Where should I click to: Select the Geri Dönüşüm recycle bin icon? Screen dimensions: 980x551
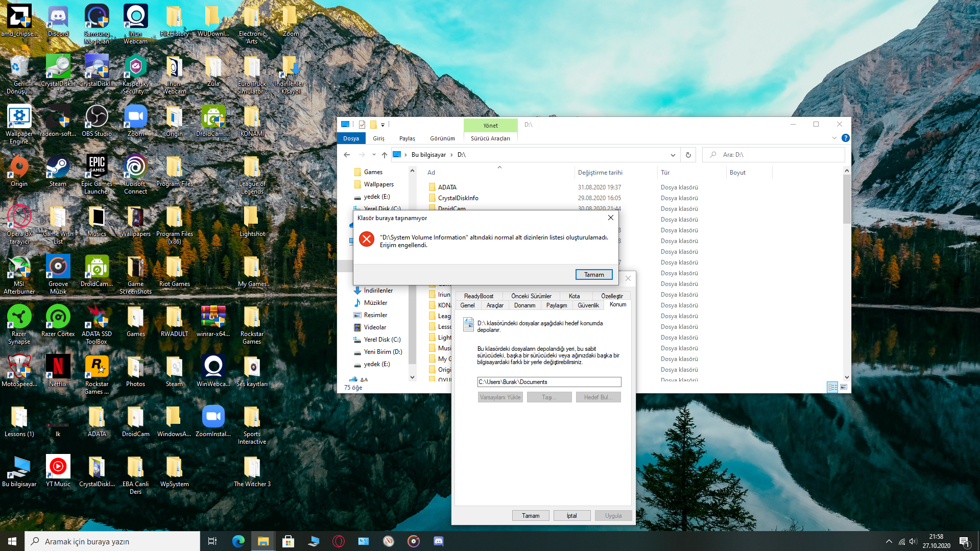[x=19, y=74]
